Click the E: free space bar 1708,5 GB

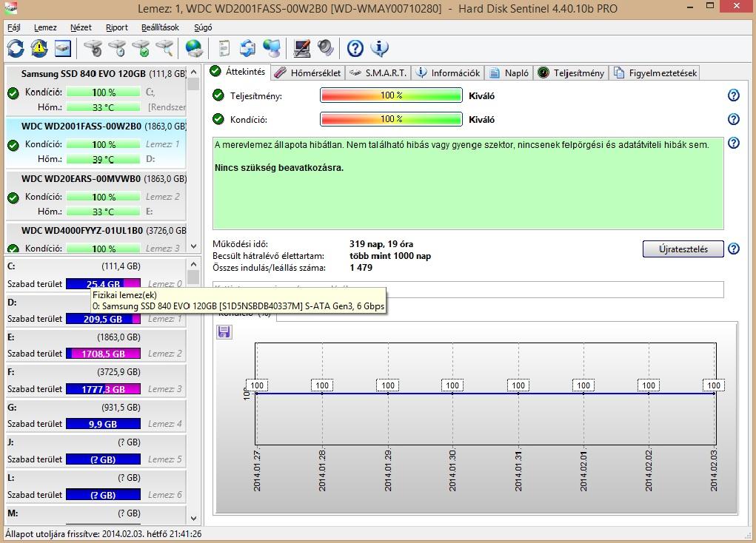point(103,354)
